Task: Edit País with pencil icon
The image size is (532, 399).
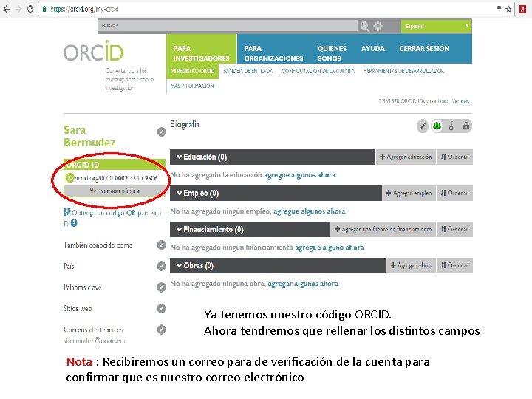Action: [x=162, y=266]
